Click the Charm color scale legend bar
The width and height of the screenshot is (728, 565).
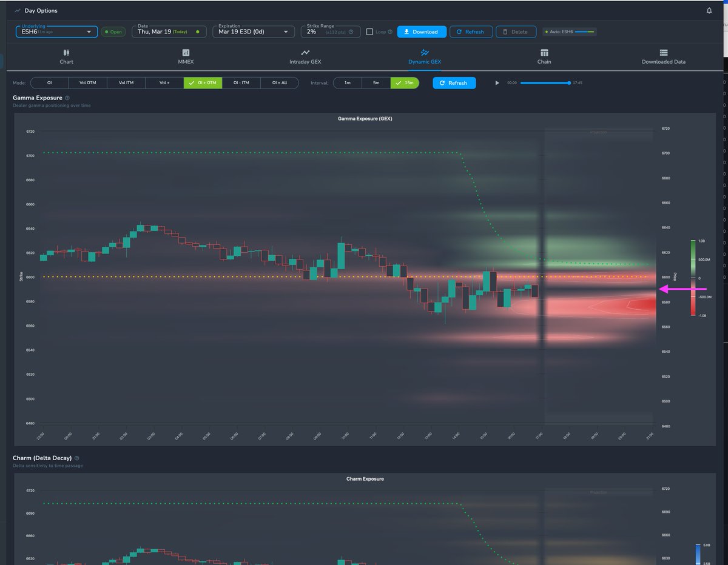[x=697, y=554]
